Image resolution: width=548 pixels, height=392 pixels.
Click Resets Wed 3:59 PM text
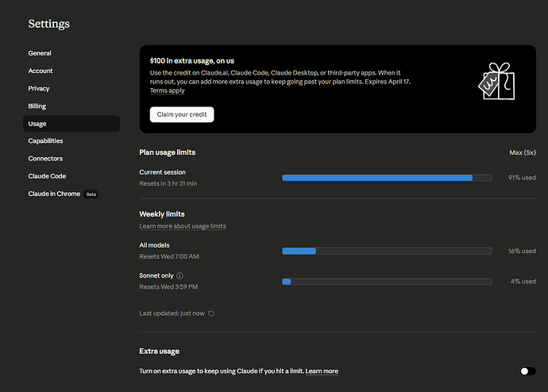[168, 287]
